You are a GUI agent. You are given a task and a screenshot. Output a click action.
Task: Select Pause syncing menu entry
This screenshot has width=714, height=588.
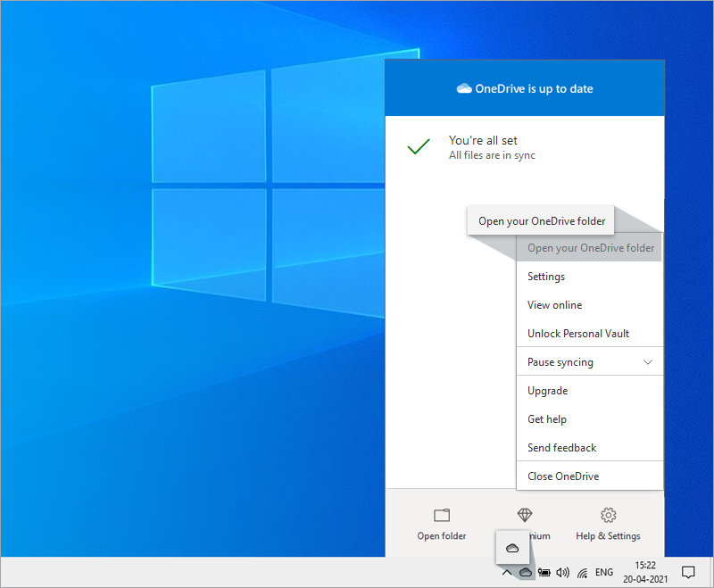pyautogui.click(x=589, y=362)
